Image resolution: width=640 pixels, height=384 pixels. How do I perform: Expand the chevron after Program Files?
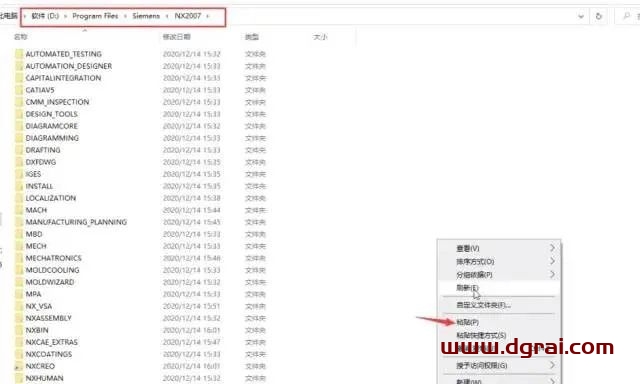tap(125, 16)
